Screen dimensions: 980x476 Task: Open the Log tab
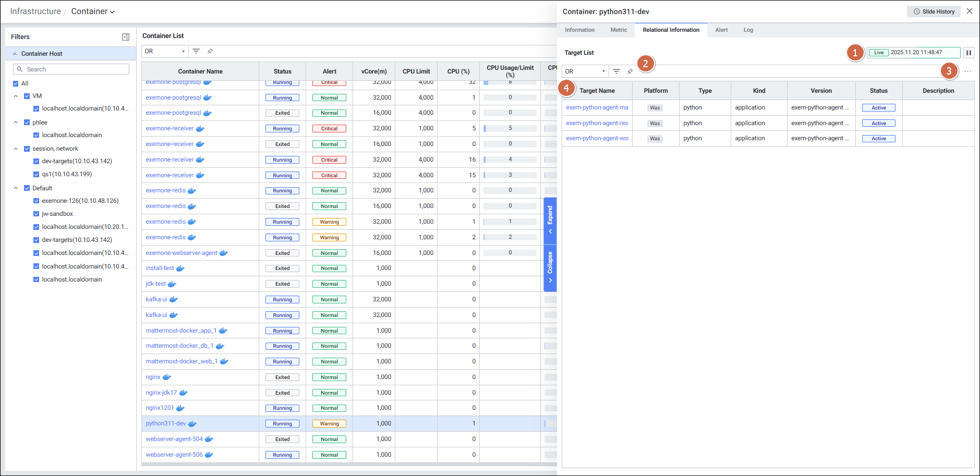[748, 30]
